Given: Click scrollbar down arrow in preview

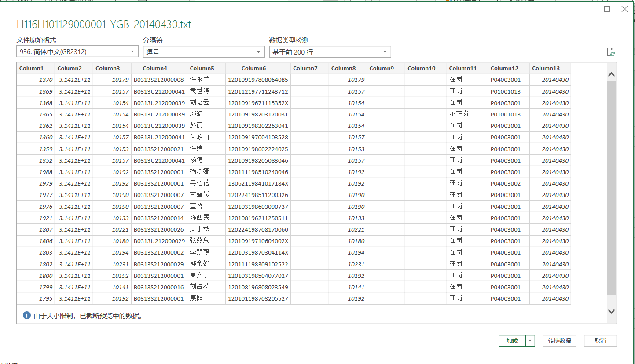Looking at the screenshot, I should click(611, 311).
